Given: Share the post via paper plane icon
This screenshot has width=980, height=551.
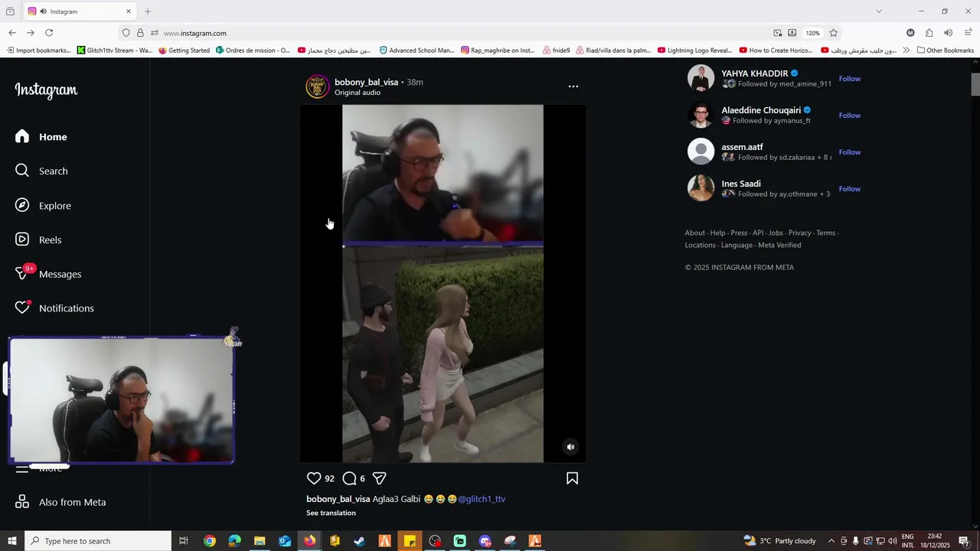Looking at the screenshot, I should (x=379, y=478).
